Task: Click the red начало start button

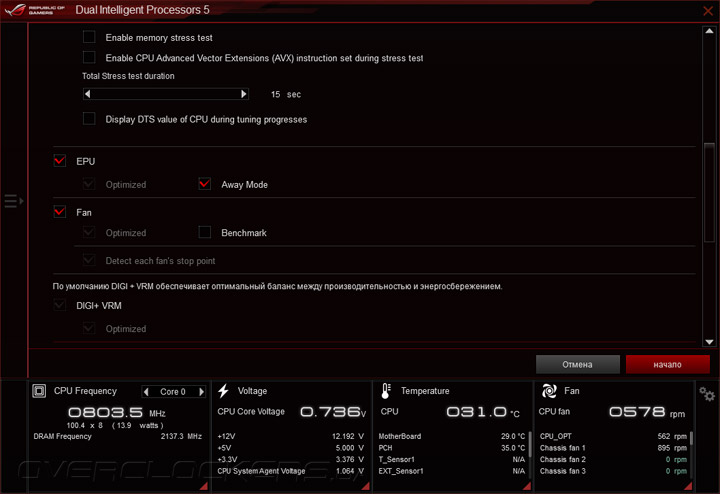Action: coord(667,364)
